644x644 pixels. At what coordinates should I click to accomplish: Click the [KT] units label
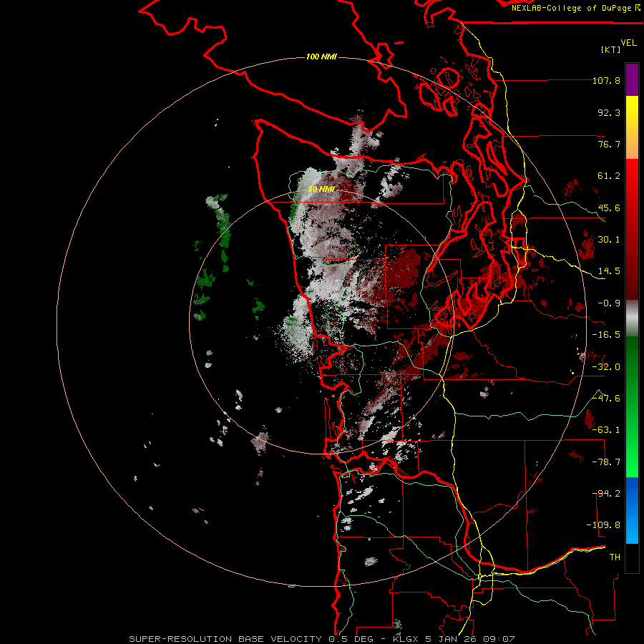tap(611, 49)
